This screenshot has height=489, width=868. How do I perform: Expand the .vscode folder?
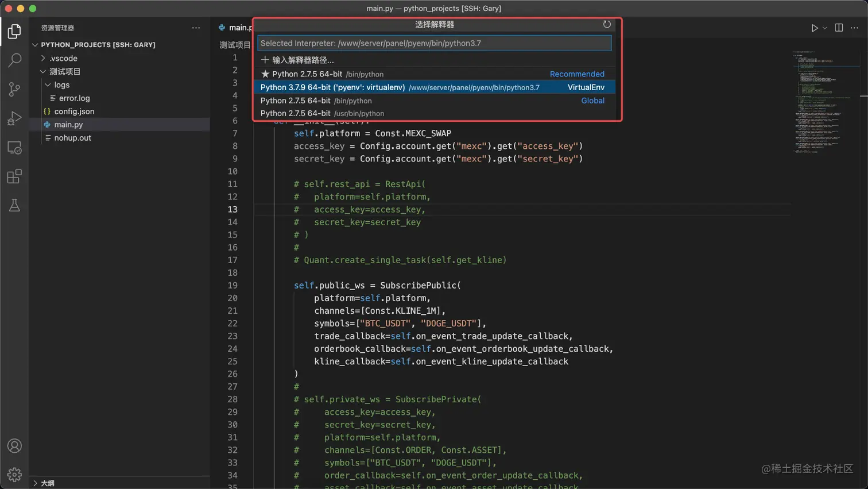(x=43, y=58)
